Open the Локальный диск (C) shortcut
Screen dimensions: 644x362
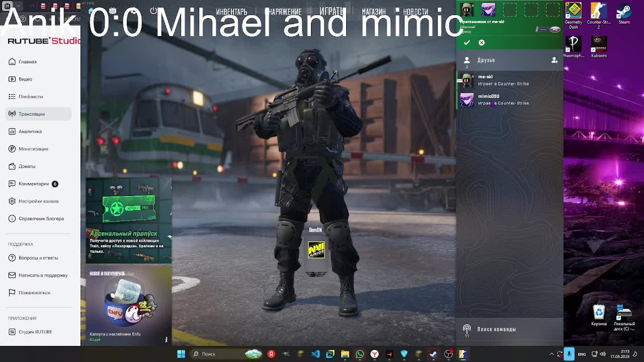[624, 318]
